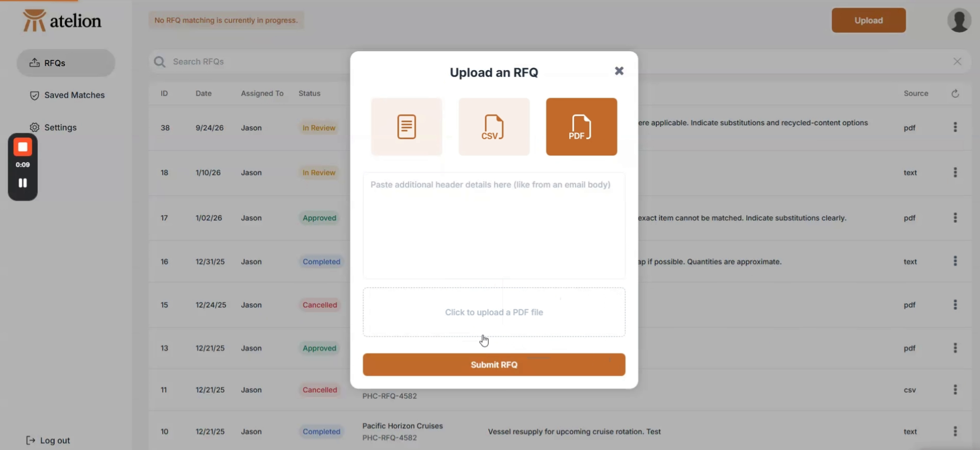Open row actions menu for RFQ 15
This screenshot has width=980, height=450.
tap(955, 305)
